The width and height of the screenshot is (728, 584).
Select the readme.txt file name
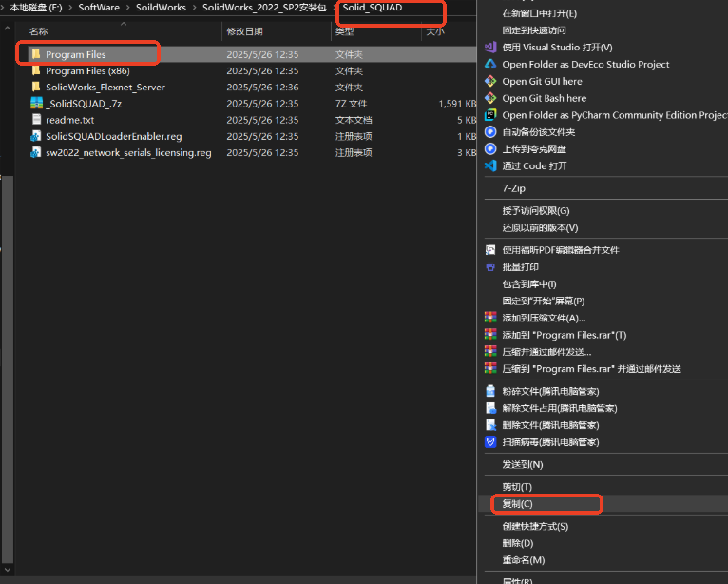[x=69, y=120]
